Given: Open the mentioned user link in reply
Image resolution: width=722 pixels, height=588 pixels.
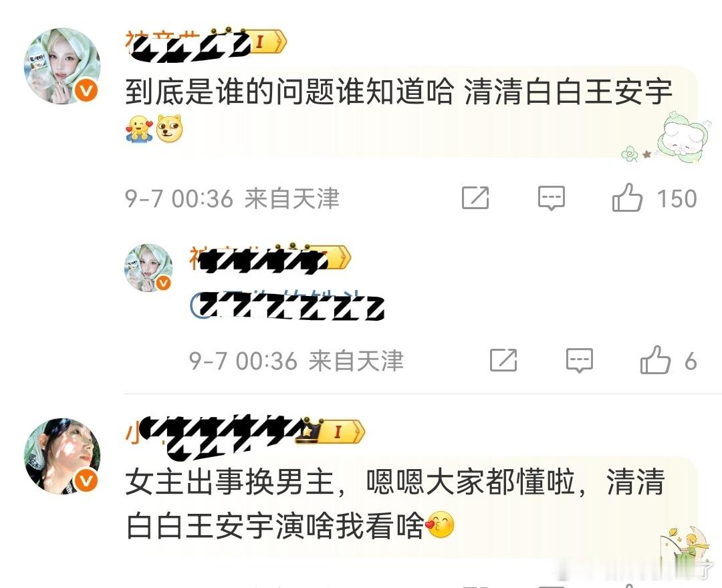Looking at the screenshot, I should 287,305.
